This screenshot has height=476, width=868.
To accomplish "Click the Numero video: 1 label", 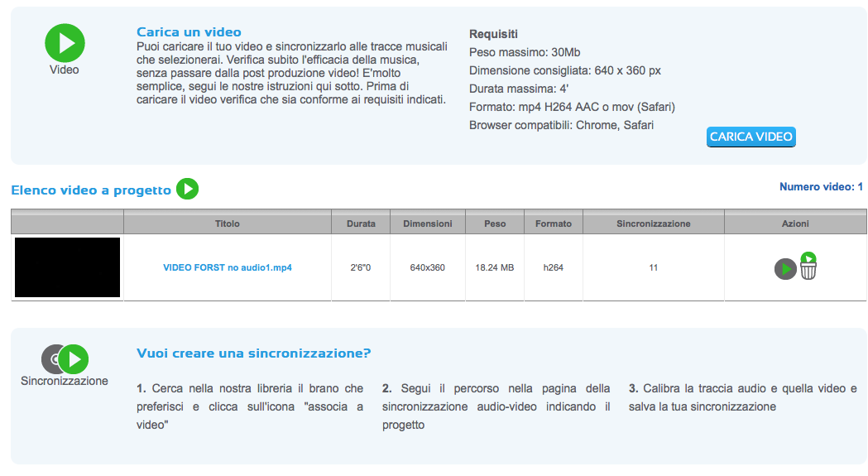I will click(821, 187).
